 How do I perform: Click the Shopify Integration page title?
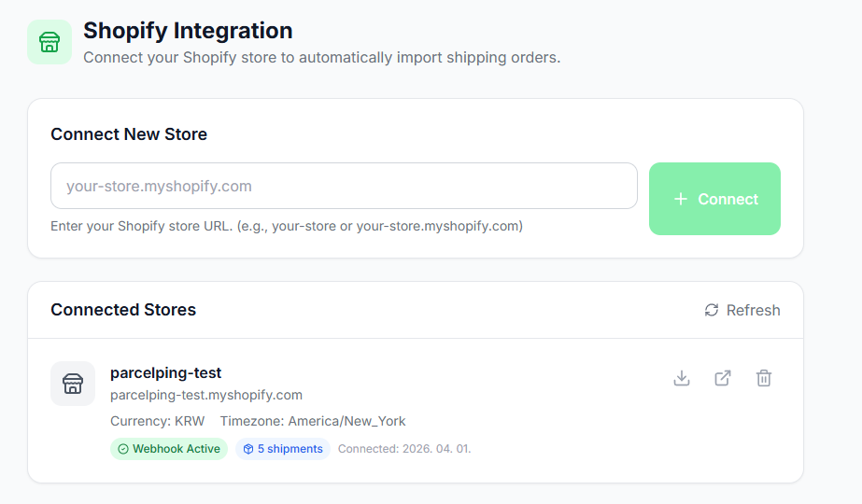click(x=188, y=31)
